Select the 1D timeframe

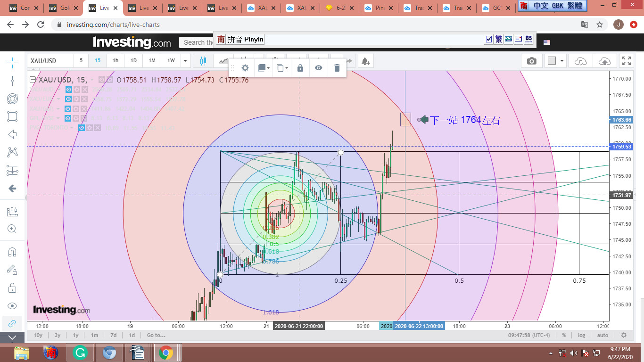(x=133, y=61)
